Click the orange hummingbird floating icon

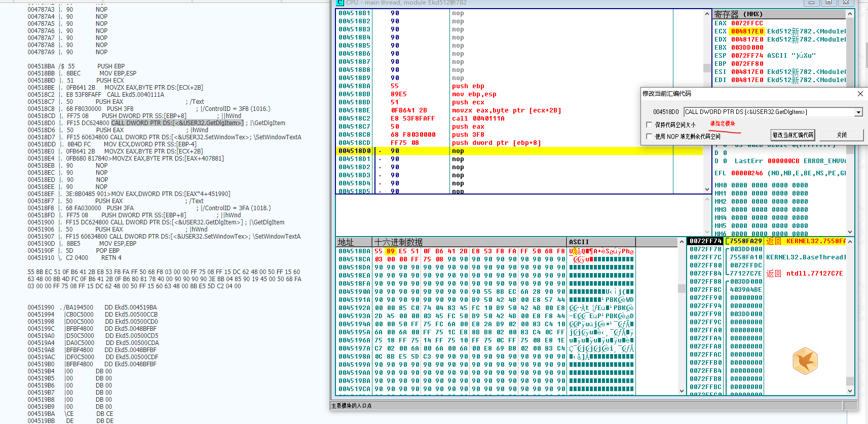click(805, 361)
